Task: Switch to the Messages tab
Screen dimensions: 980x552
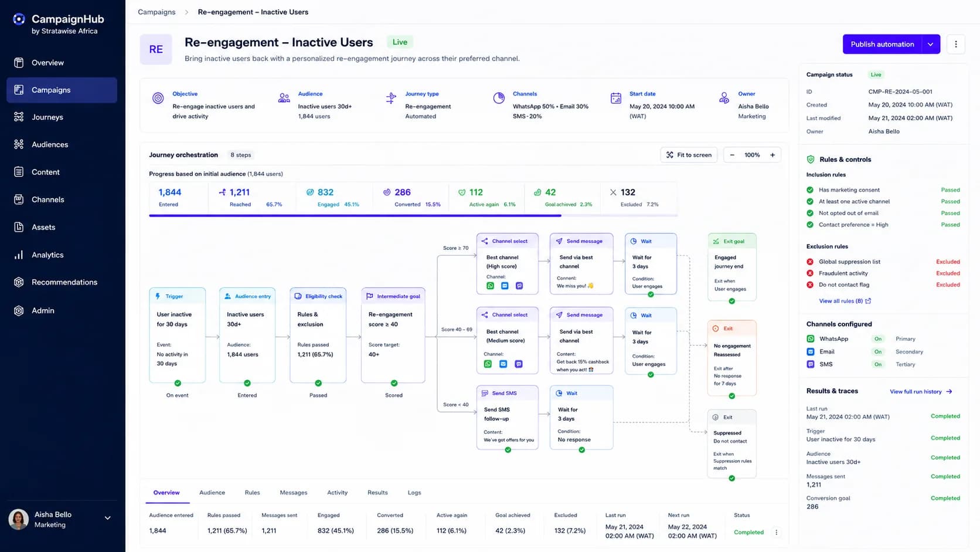Action: click(294, 493)
